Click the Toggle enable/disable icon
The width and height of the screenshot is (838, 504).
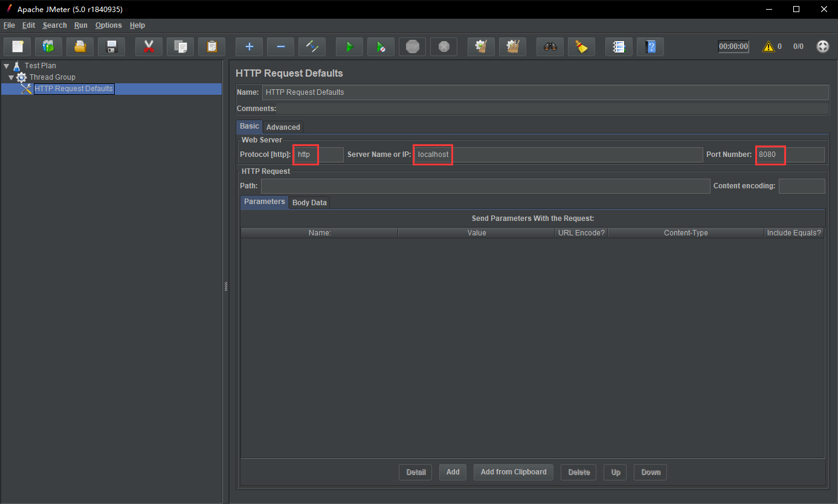pyautogui.click(x=312, y=46)
